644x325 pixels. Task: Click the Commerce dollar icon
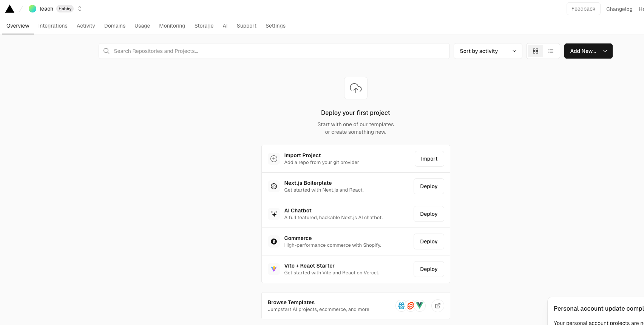(274, 241)
